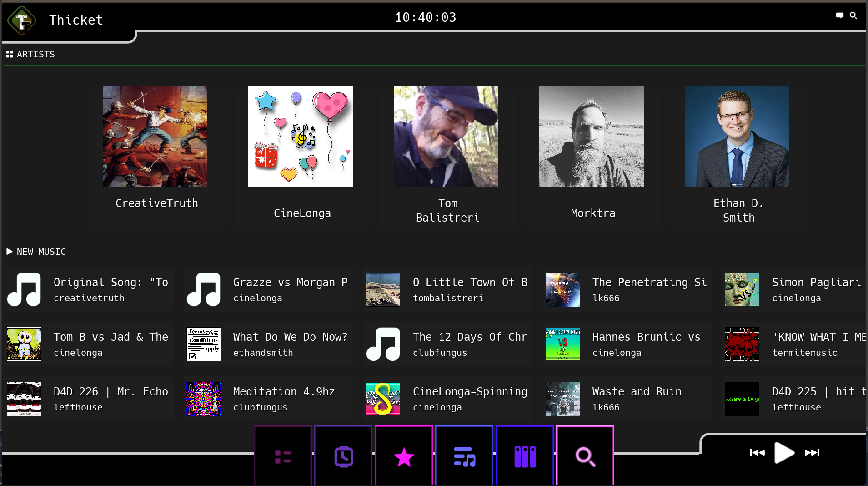Screen dimensions: 868x486
Task: Play Meditation 4.9hz by clubfungus
Action: (x=268, y=399)
